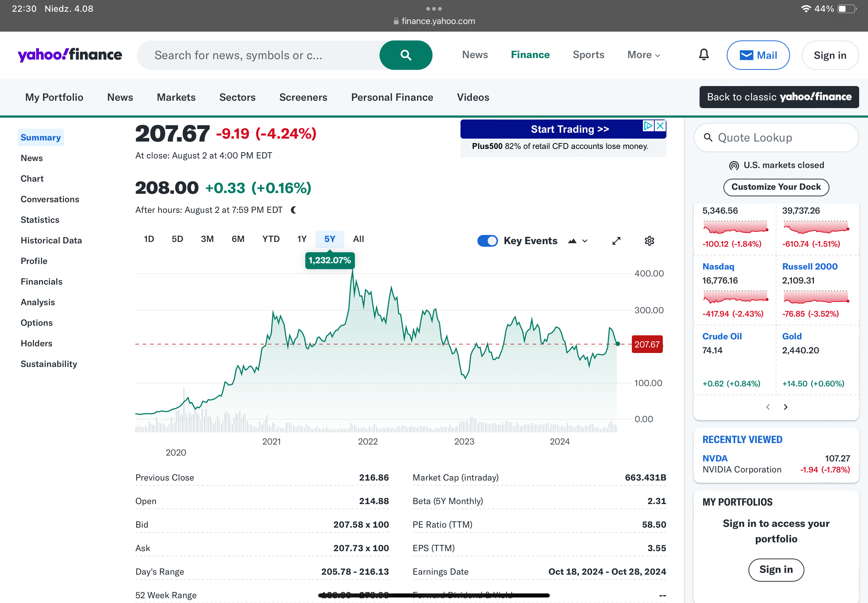Click Sports in top header
The width and height of the screenshot is (868, 603).
click(x=588, y=55)
